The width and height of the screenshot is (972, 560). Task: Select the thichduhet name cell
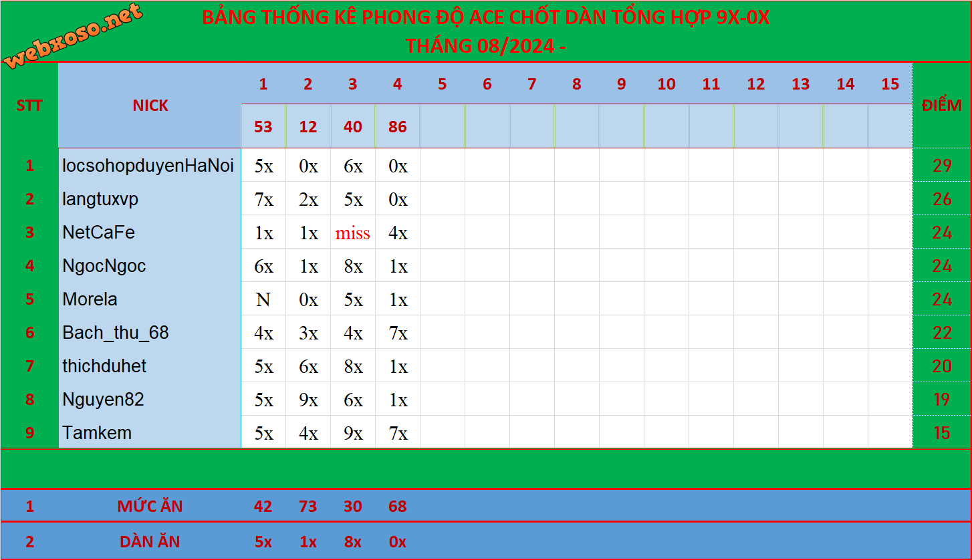coord(150,366)
